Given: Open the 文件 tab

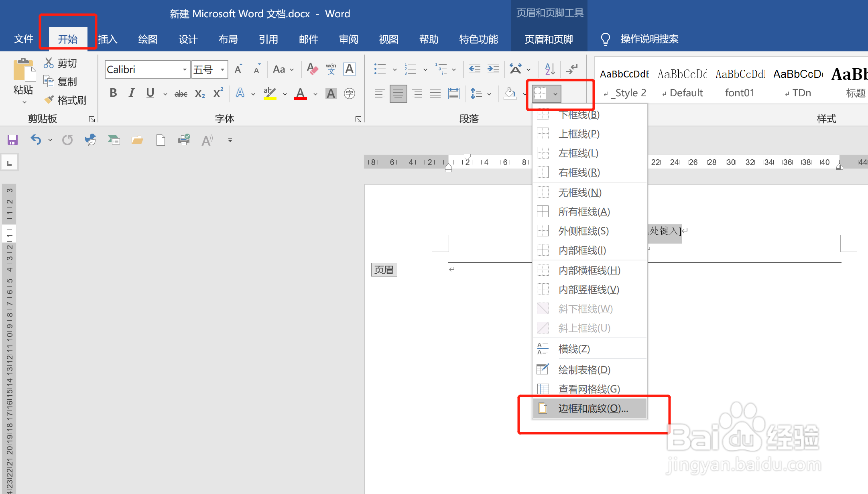Looking at the screenshot, I should coord(24,39).
